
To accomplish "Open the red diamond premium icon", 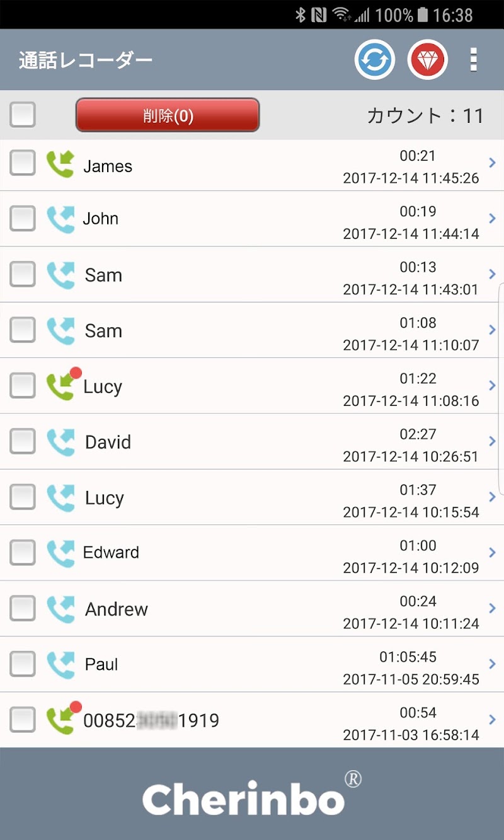I will pos(428,60).
